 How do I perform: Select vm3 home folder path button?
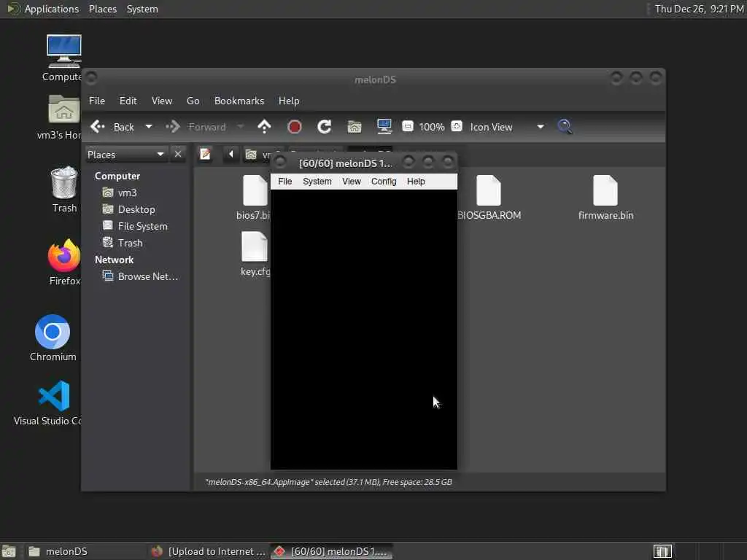tap(258, 155)
